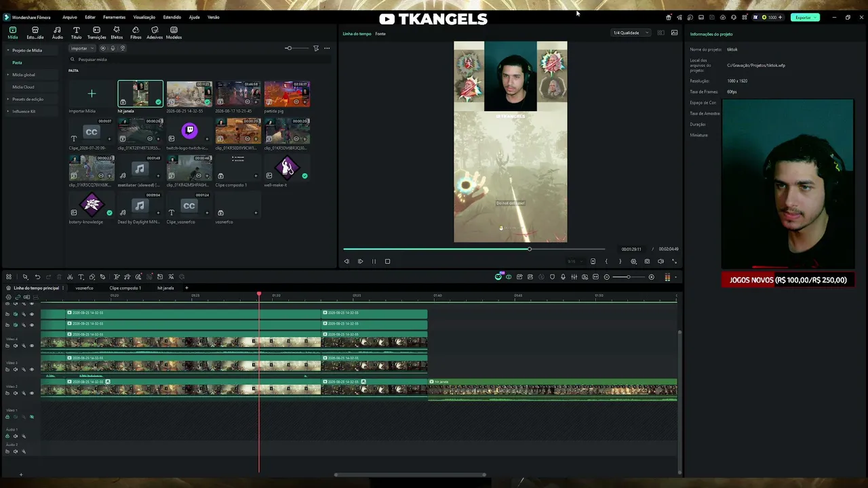Open the timeline audio mixer
868x488 pixels.
(x=574, y=277)
